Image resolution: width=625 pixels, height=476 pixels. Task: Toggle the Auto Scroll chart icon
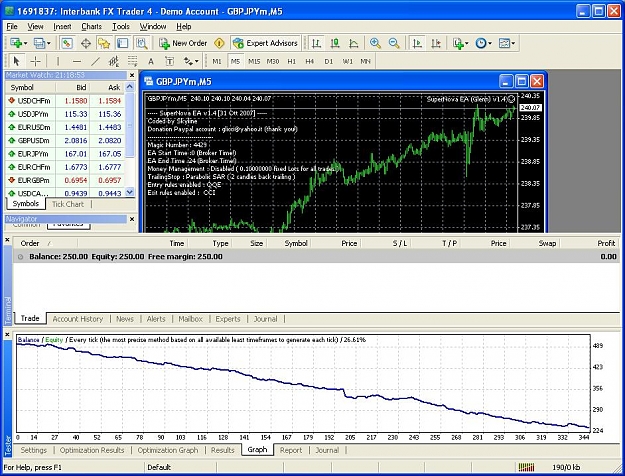pyautogui.click(x=417, y=43)
